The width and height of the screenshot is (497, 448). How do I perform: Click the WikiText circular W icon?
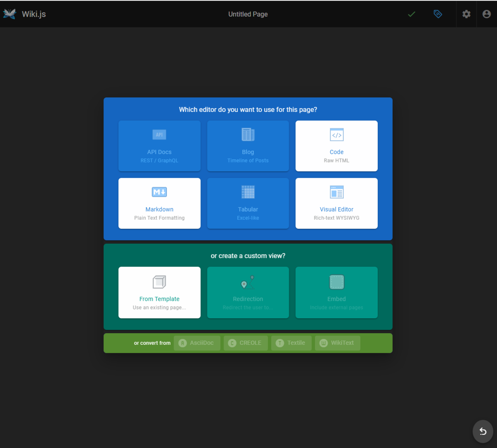[324, 343]
